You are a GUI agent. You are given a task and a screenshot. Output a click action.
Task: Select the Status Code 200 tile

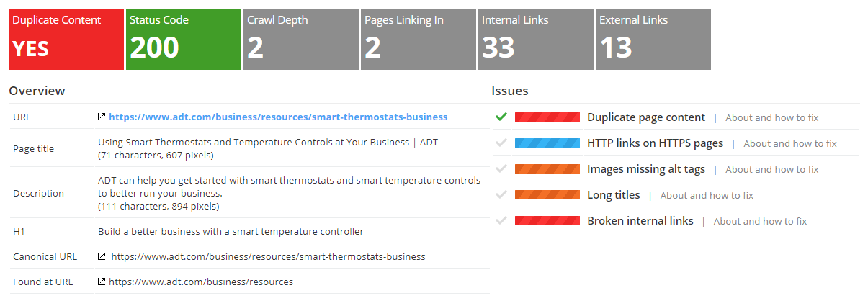(183, 40)
